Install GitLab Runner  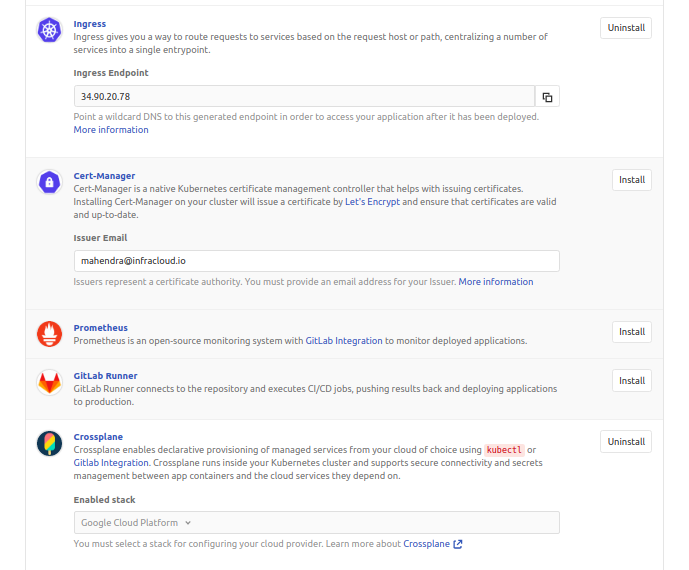pos(631,381)
